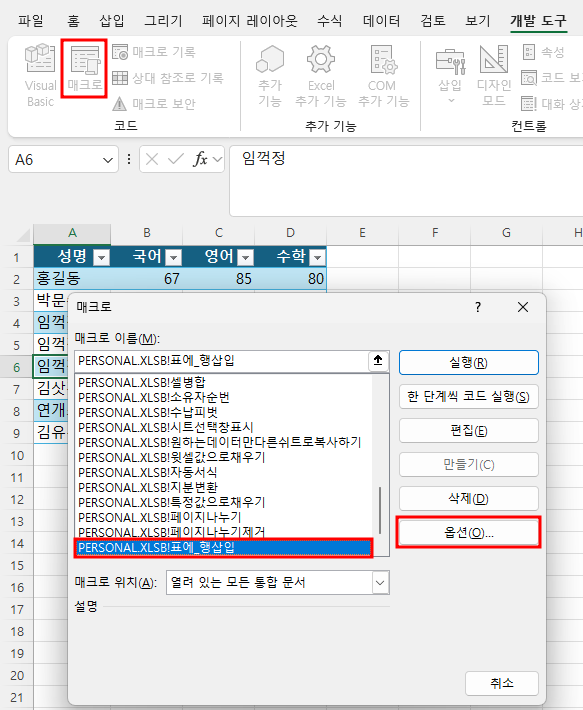Click cell with value 85
Screen dimensions: 583x710
[x=219, y=278]
